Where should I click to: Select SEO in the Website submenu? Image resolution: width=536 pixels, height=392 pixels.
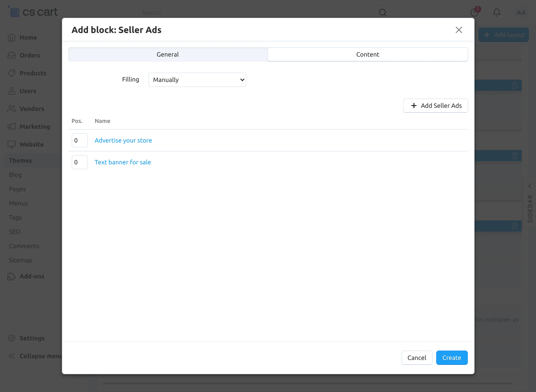click(14, 232)
